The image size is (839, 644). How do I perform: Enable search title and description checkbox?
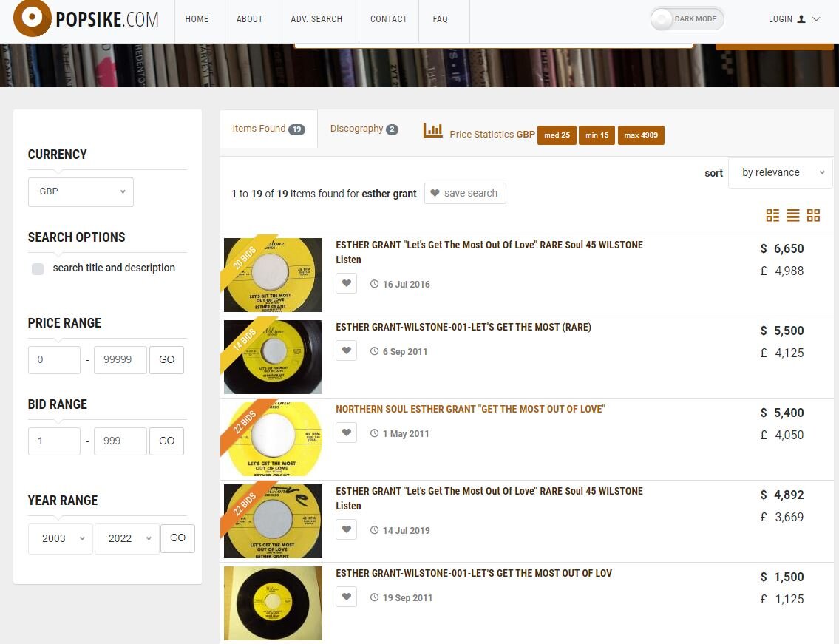pyautogui.click(x=38, y=268)
